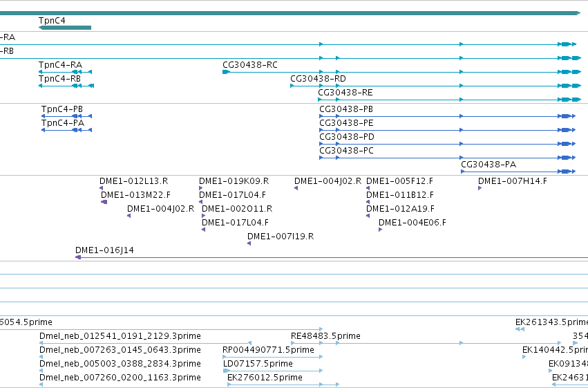
Task: Open the CG30438-RD transcript feature
Action: [x=436, y=86]
